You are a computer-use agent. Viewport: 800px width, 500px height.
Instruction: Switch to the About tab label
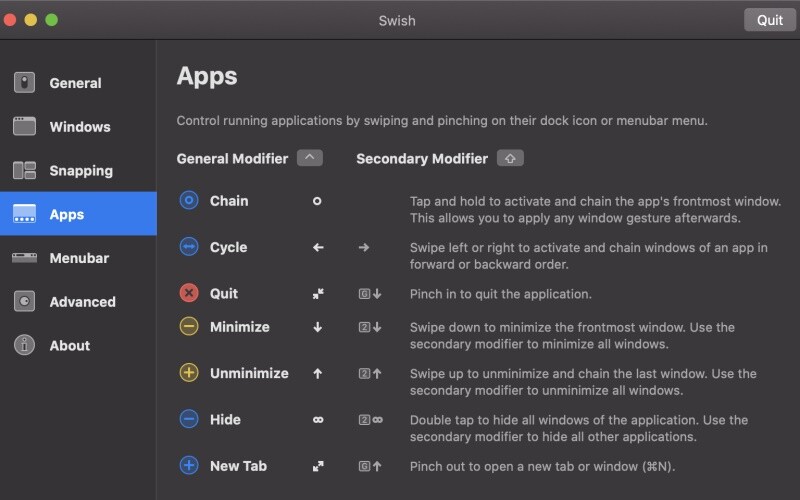tap(70, 346)
